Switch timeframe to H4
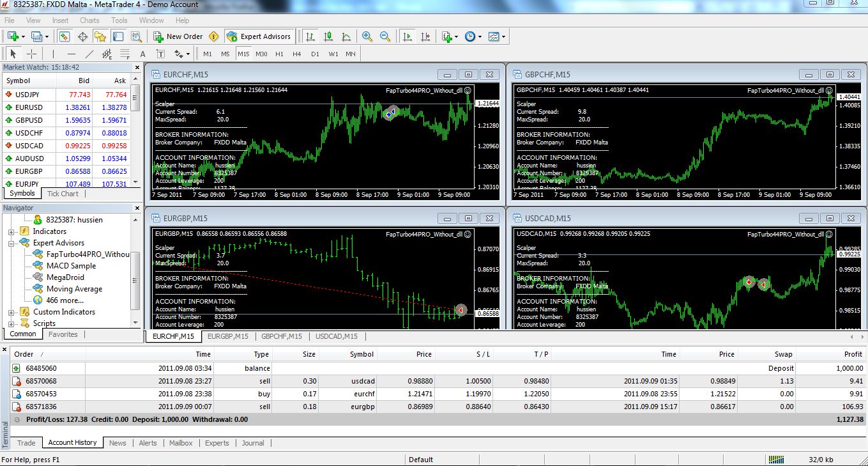The height and width of the screenshot is (466, 868). pos(297,54)
